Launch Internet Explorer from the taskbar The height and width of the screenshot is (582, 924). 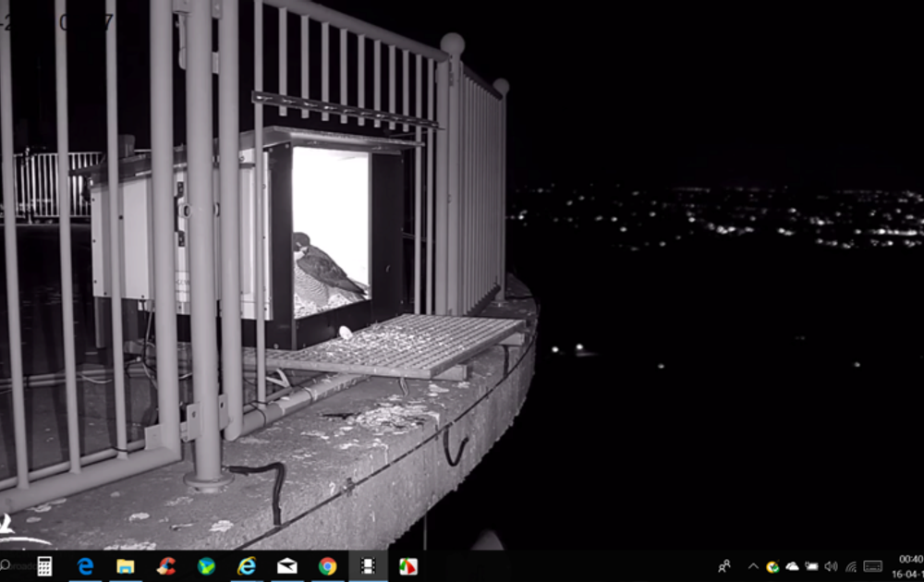coord(247,566)
